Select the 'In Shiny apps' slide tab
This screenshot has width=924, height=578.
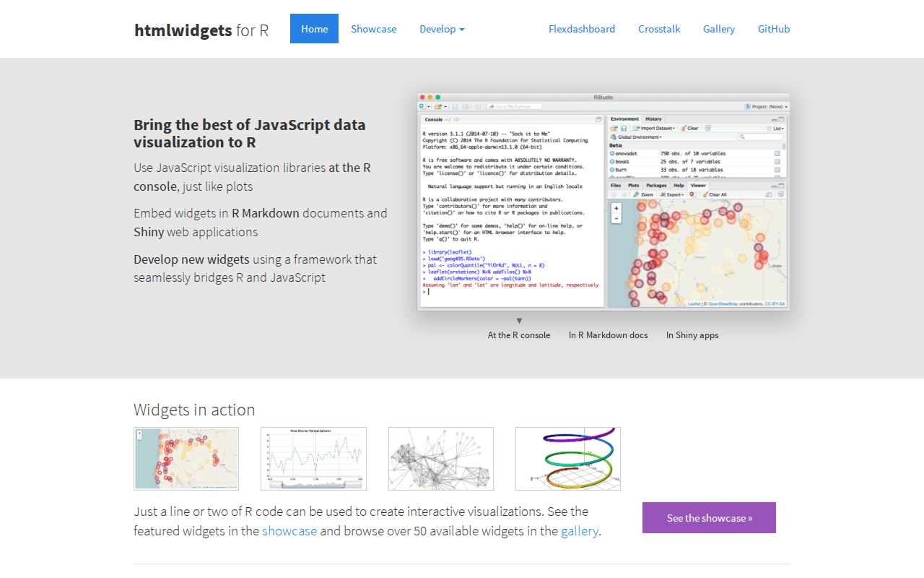click(x=692, y=335)
